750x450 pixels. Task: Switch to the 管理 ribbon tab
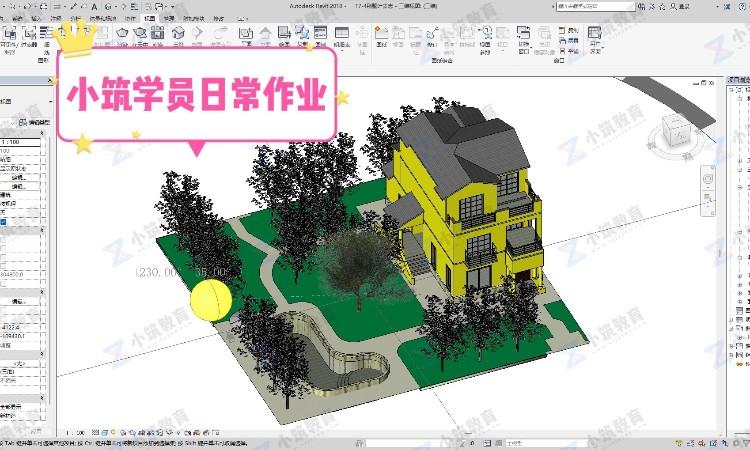170,18
